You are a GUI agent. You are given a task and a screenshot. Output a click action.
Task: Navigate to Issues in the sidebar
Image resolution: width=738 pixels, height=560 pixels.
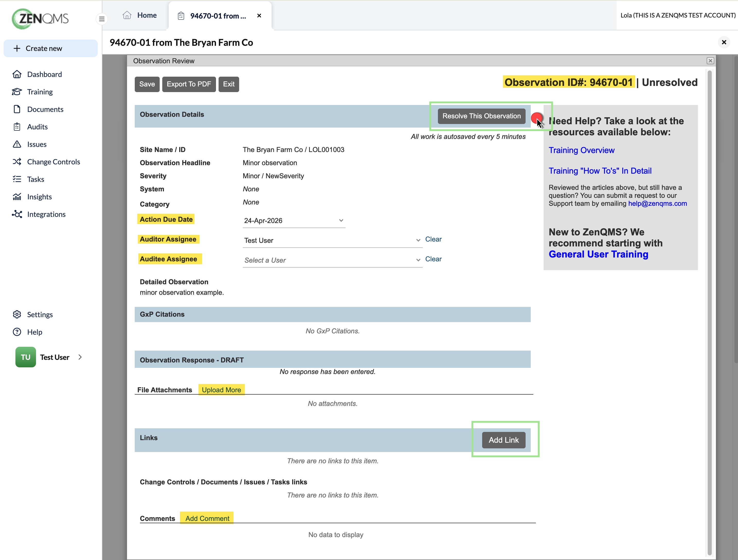coord(37,144)
